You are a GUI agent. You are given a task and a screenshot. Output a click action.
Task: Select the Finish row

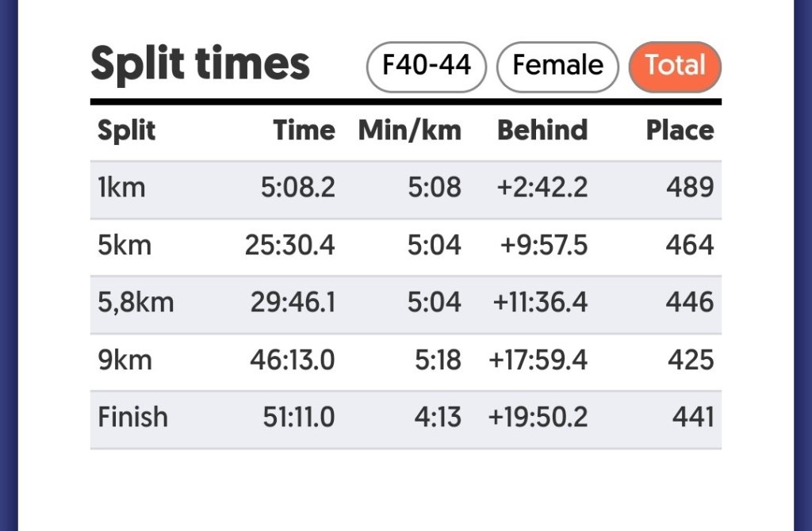pyautogui.click(x=406, y=417)
